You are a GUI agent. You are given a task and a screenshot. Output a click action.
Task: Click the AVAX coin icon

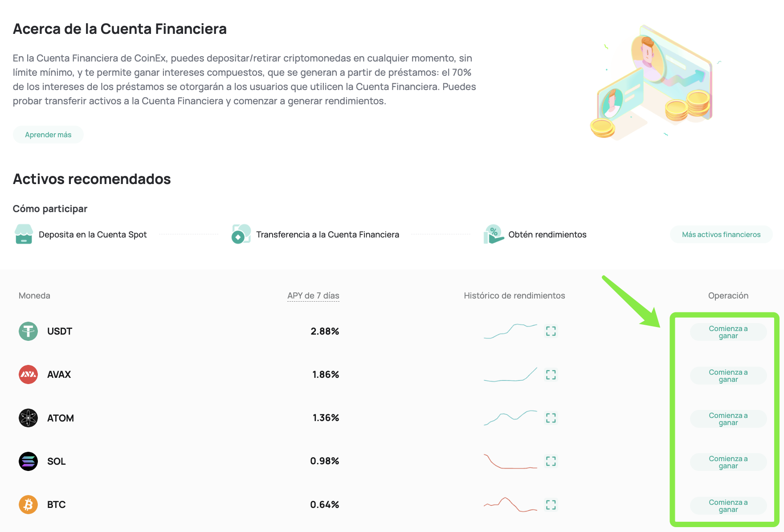[28, 375]
